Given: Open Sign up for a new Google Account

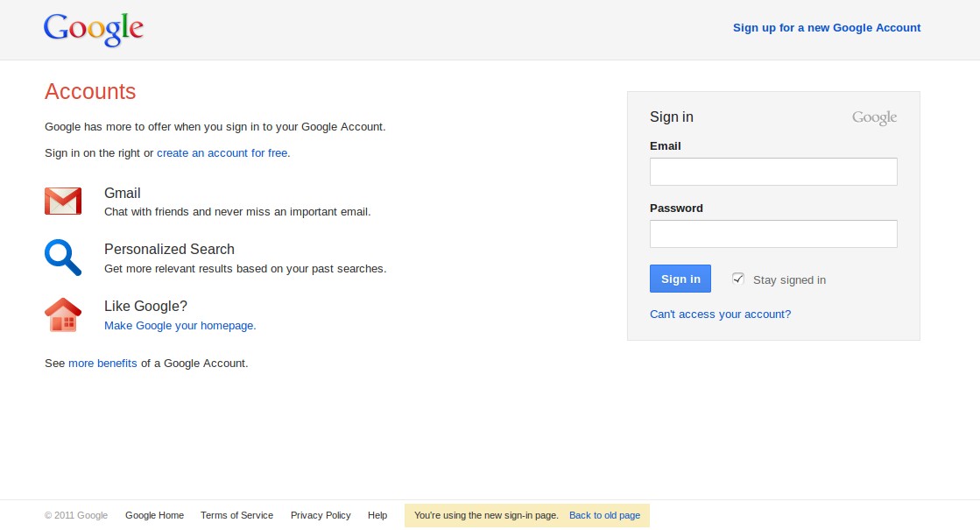Looking at the screenshot, I should click(x=827, y=28).
